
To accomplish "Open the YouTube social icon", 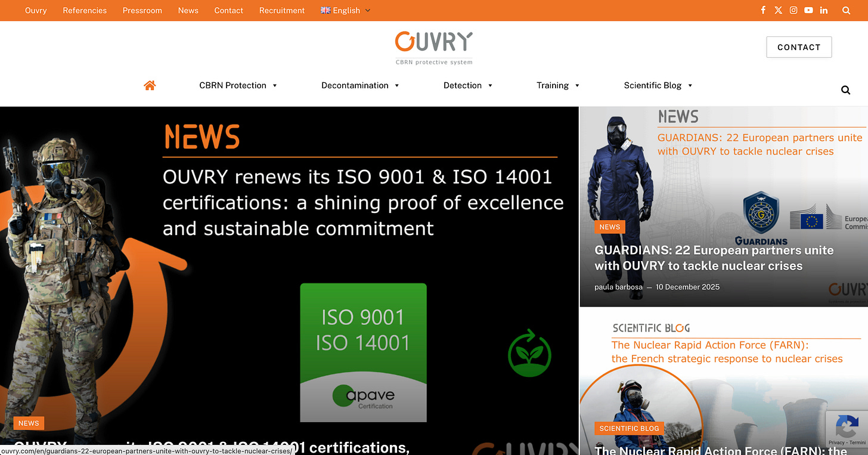I will (x=808, y=10).
